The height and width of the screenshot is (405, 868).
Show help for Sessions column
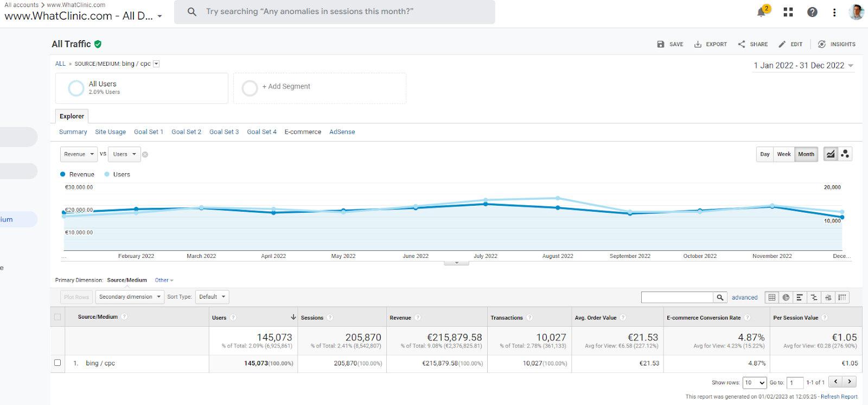pos(330,318)
